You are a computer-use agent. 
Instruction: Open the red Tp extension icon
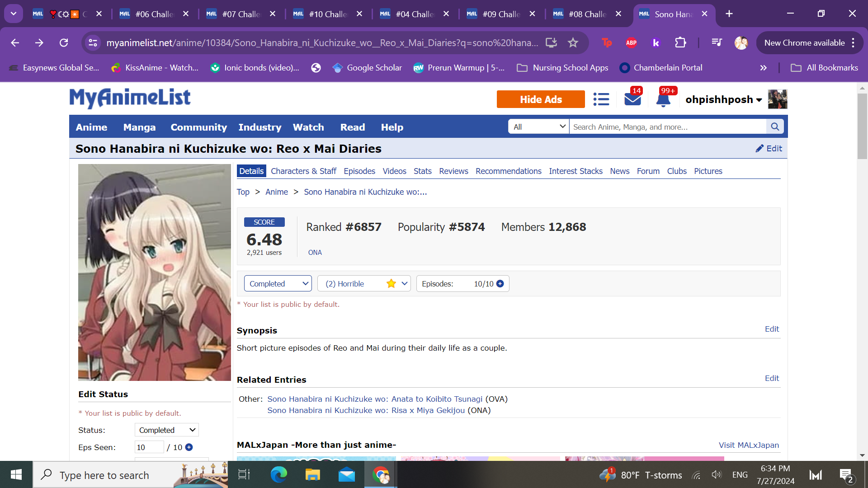click(607, 42)
